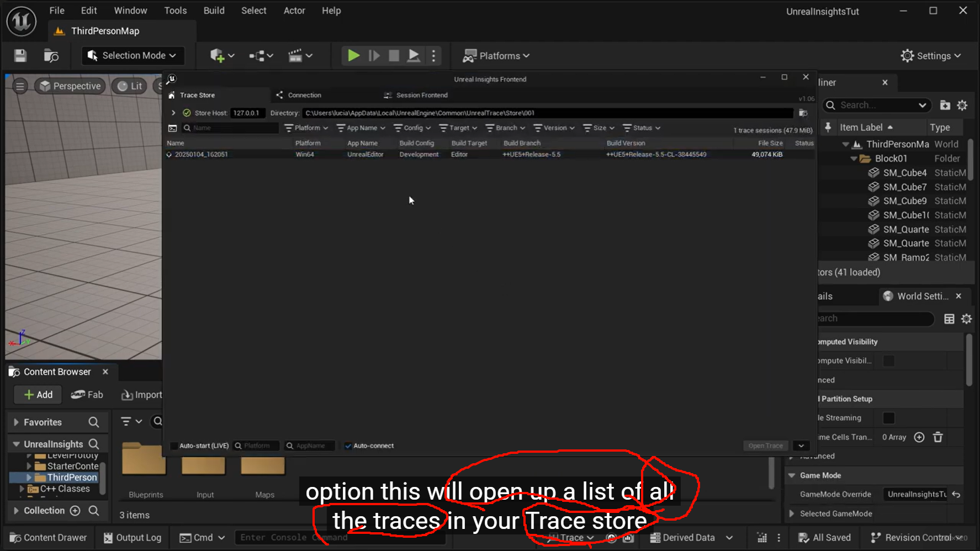Open the Revision Control menu

[x=917, y=538]
